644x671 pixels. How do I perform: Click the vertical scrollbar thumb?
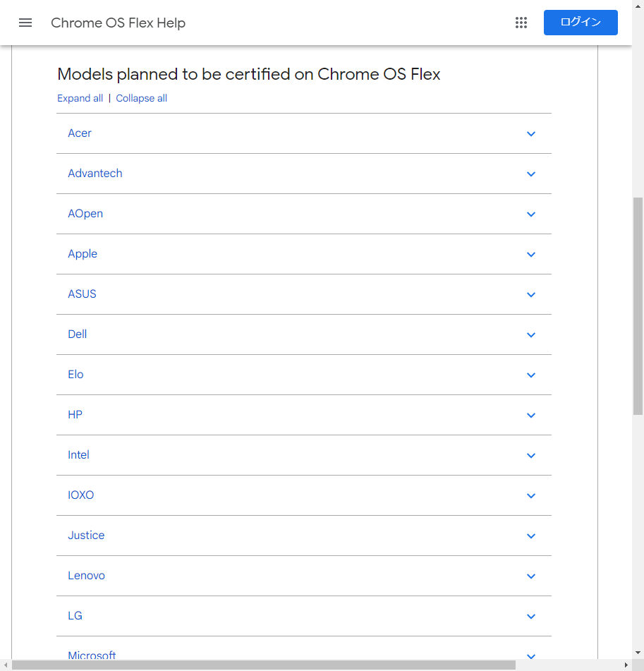pyautogui.click(x=638, y=306)
